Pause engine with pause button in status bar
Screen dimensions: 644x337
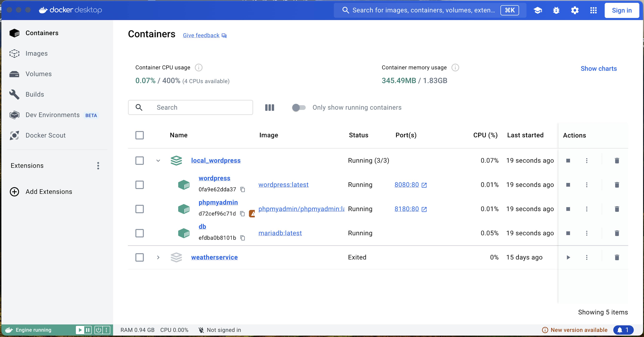pyautogui.click(x=88, y=330)
